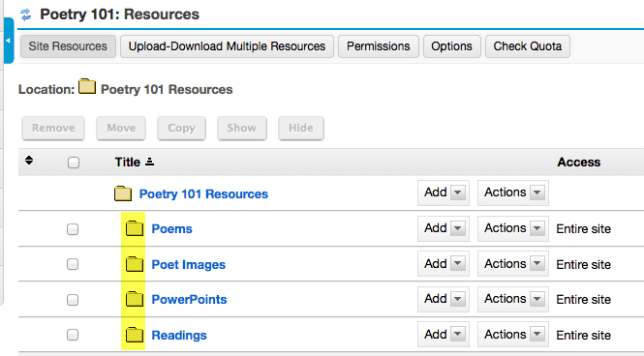This screenshot has height=356, width=644.
Task: Click Check Quota
Action: (x=528, y=46)
